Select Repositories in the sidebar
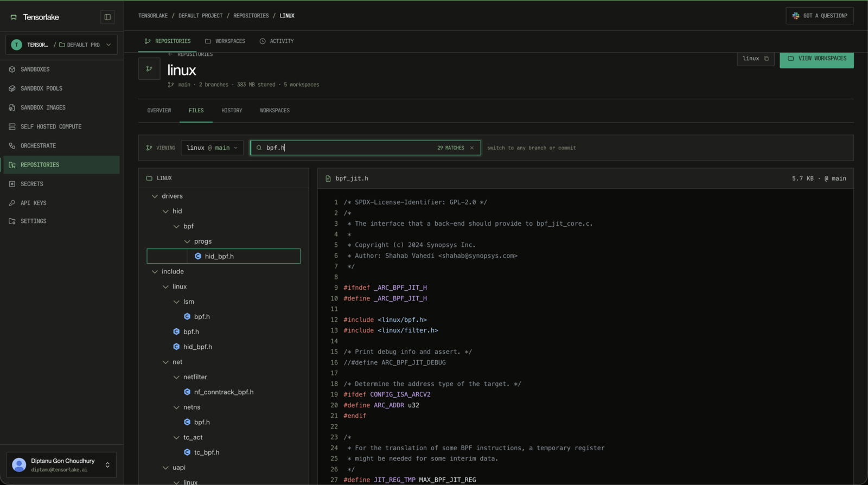Image resolution: width=868 pixels, height=485 pixels. coord(61,165)
